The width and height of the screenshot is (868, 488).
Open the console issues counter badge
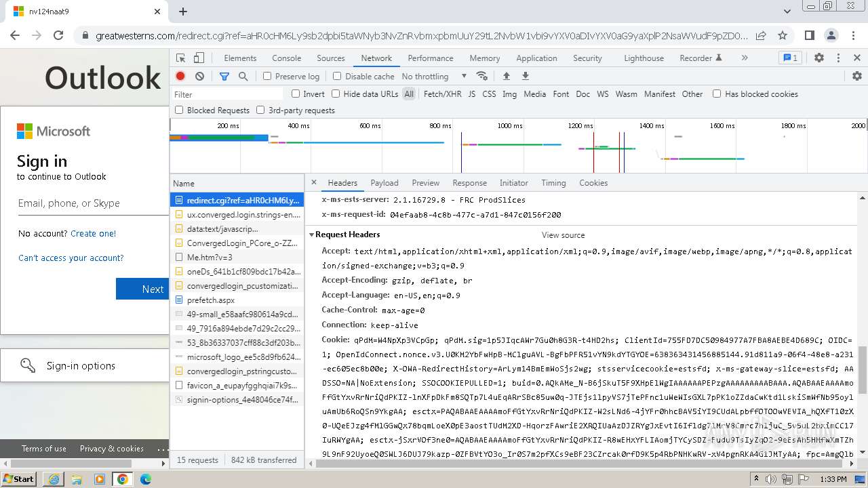point(791,58)
